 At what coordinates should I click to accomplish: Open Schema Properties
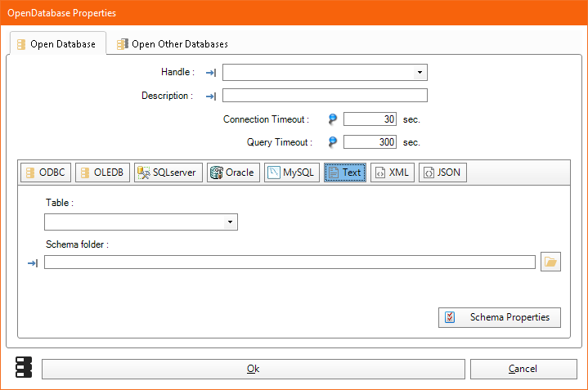500,317
